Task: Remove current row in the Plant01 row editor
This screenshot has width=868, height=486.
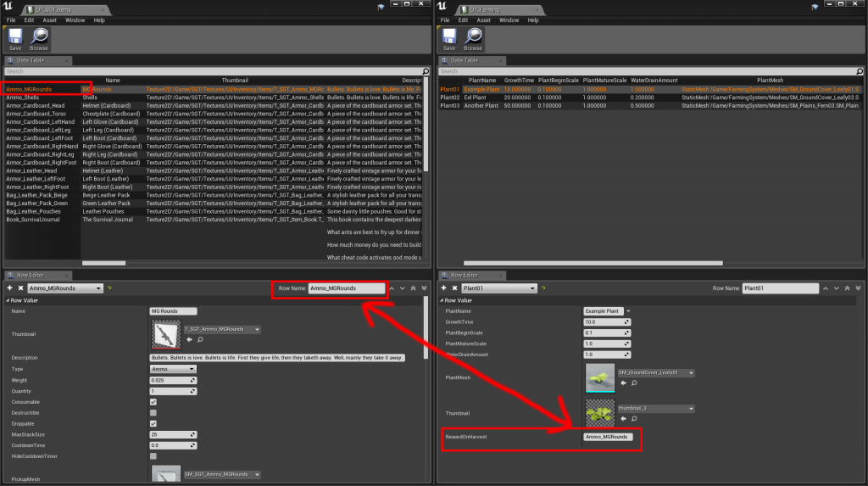Action: (x=453, y=288)
